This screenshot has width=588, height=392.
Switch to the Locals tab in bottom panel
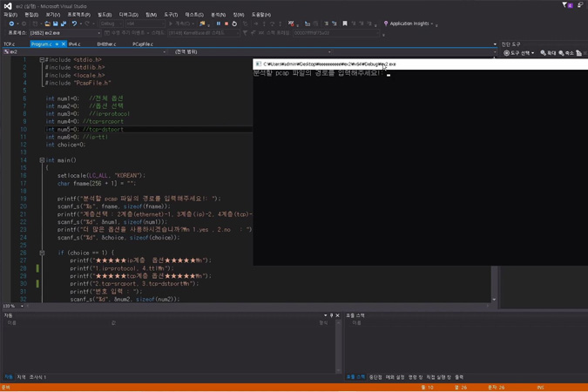click(x=22, y=377)
